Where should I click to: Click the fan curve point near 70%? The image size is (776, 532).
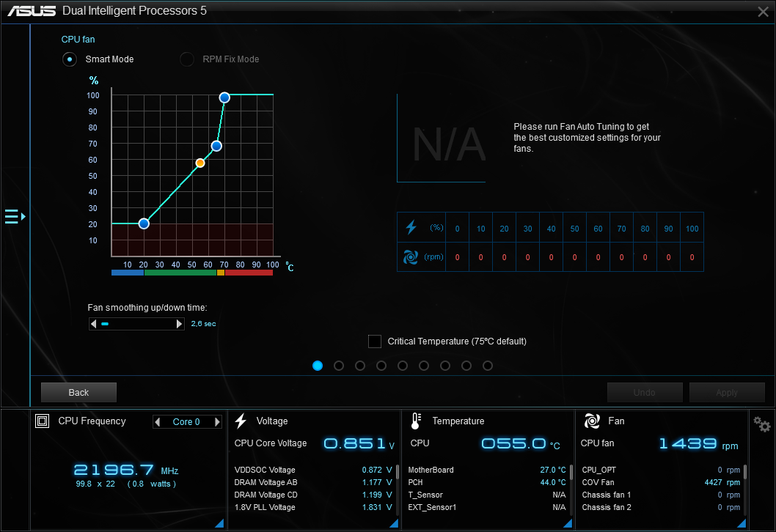(x=216, y=146)
